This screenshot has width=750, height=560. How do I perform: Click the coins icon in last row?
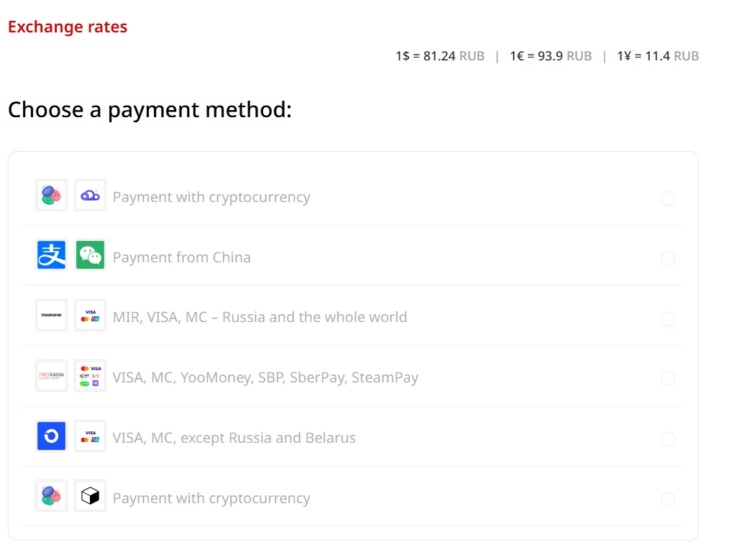52,496
